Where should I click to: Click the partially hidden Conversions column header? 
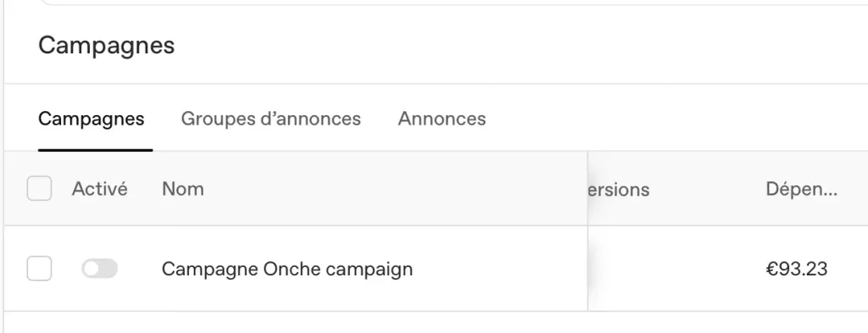pyautogui.click(x=619, y=190)
